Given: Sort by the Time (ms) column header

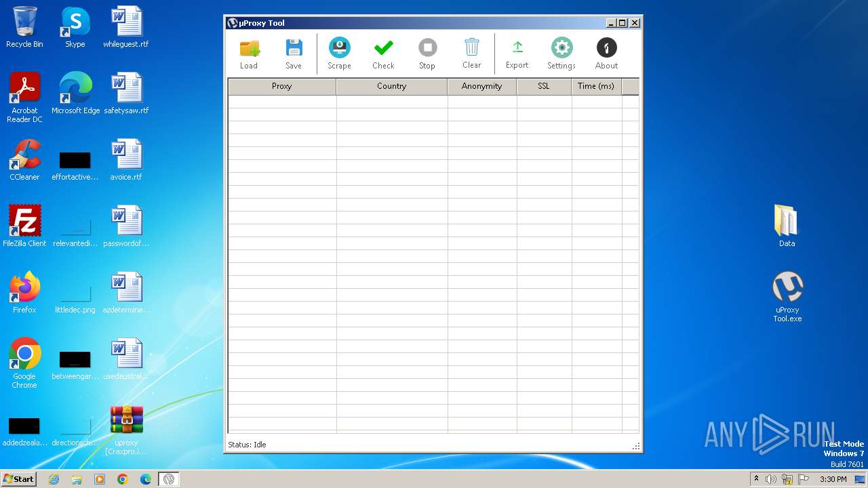Looking at the screenshot, I should [x=596, y=86].
